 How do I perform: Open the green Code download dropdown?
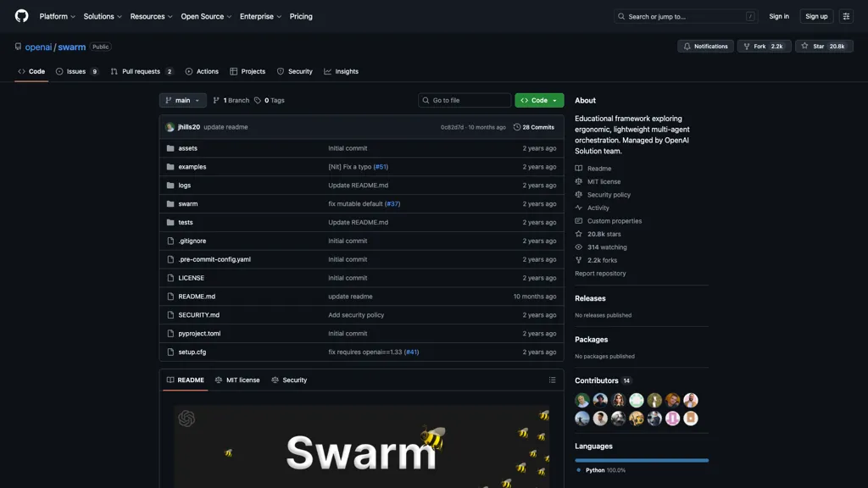[x=539, y=100]
